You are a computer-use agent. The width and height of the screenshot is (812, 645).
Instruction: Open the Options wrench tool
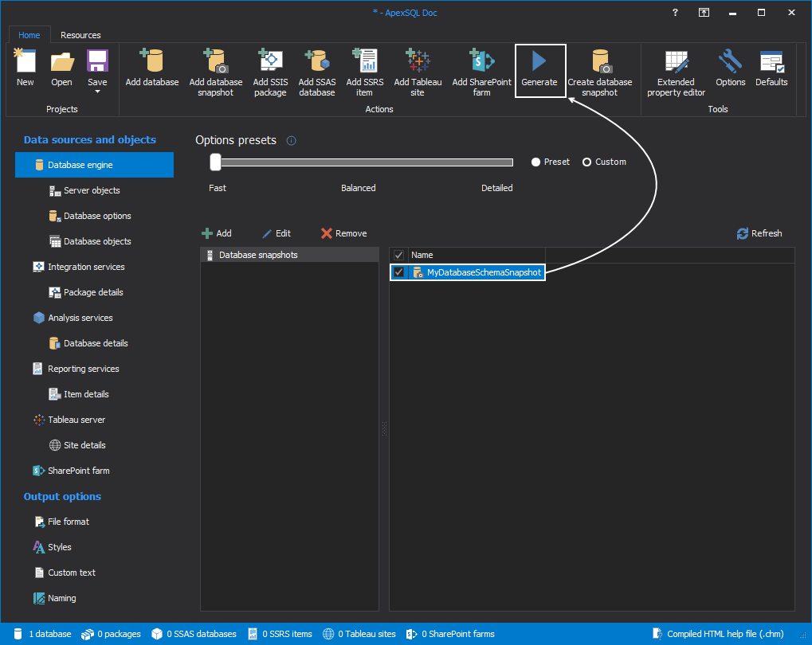click(x=730, y=68)
